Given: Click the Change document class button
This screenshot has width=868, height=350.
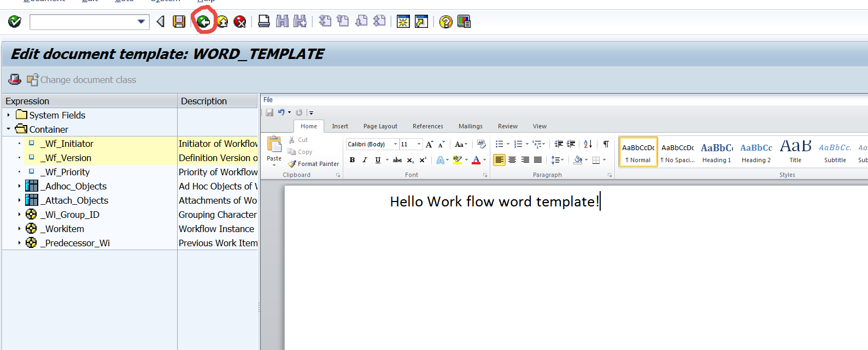Looking at the screenshot, I should coord(81,80).
